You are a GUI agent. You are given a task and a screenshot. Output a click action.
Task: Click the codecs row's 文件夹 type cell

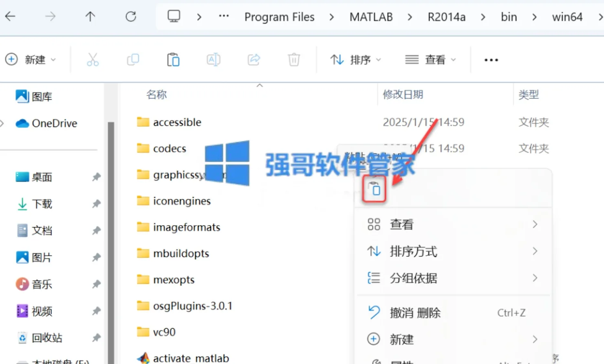[533, 149]
